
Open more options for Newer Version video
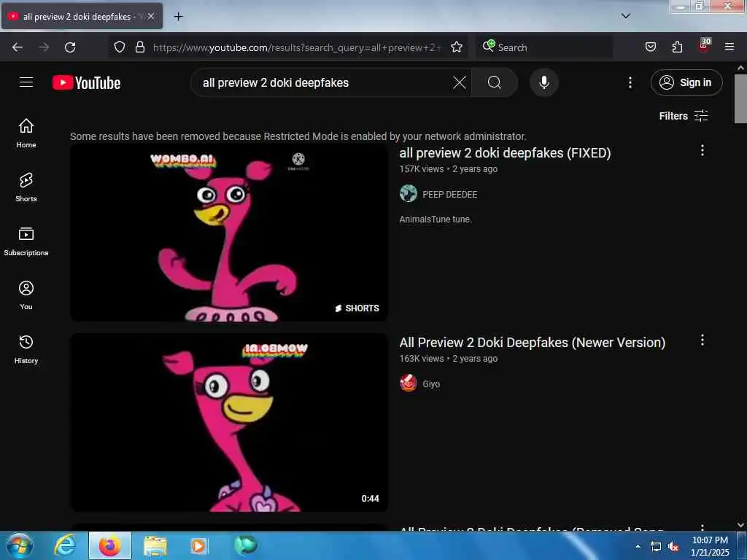703,340
